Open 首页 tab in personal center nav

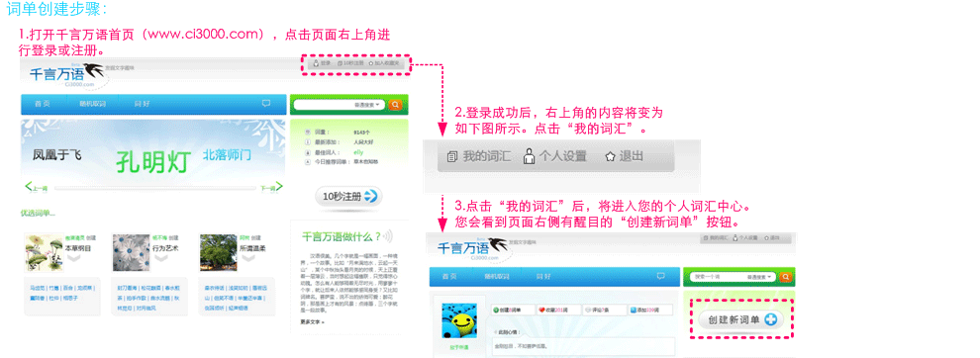[450, 276]
